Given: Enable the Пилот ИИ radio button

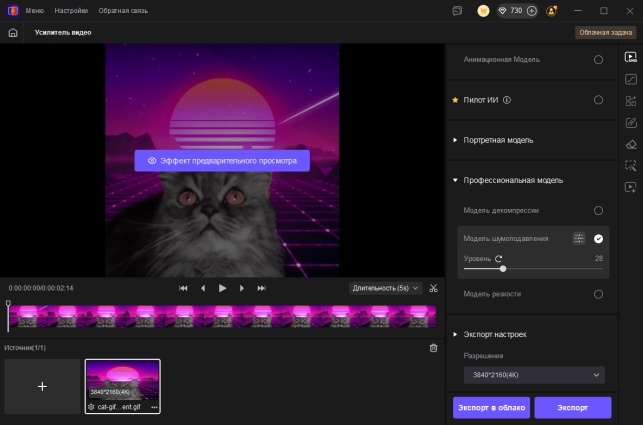Looking at the screenshot, I should pyautogui.click(x=598, y=100).
